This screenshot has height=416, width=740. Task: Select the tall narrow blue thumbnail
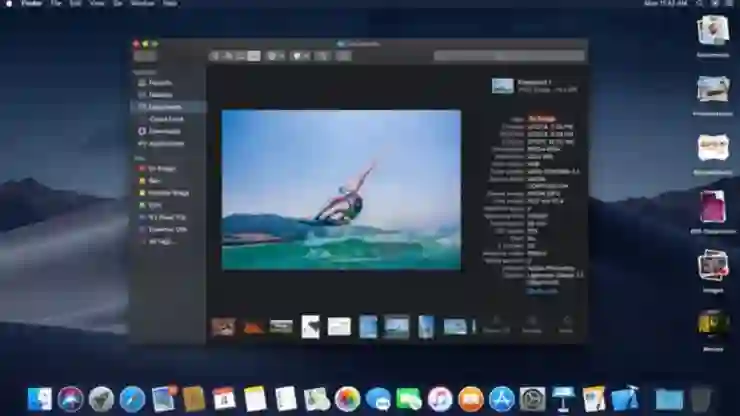click(426, 327)
